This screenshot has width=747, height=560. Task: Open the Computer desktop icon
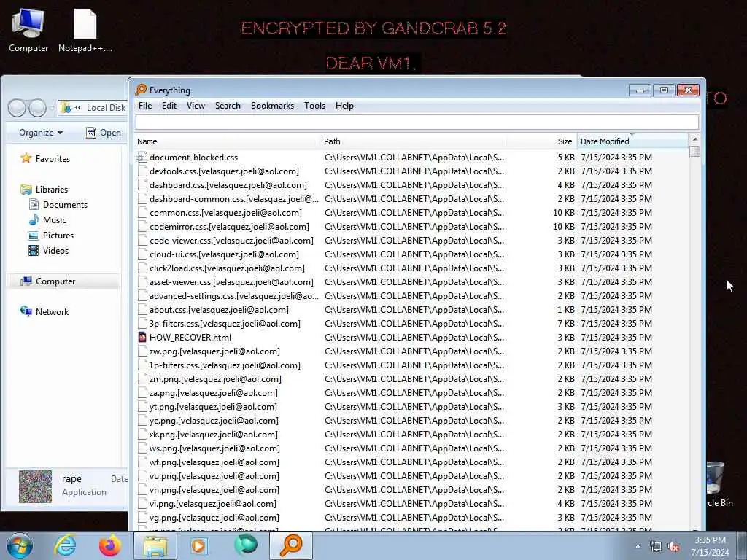click(28, 31)
